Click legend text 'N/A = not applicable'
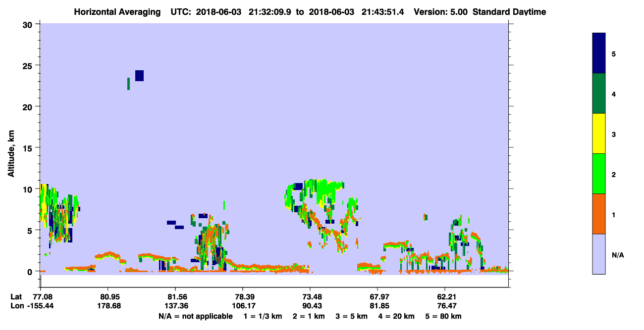This screenshot has height=330, width=644. click(x=195, y=316)
